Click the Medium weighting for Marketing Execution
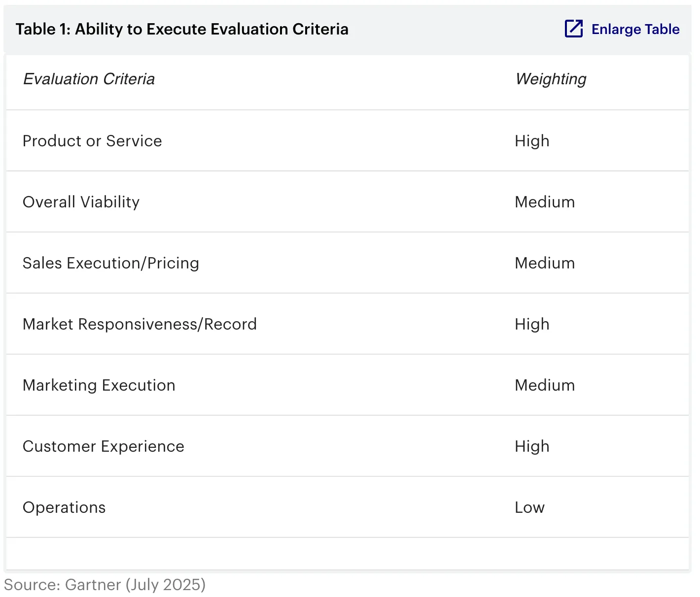 (x=545, y=386)
